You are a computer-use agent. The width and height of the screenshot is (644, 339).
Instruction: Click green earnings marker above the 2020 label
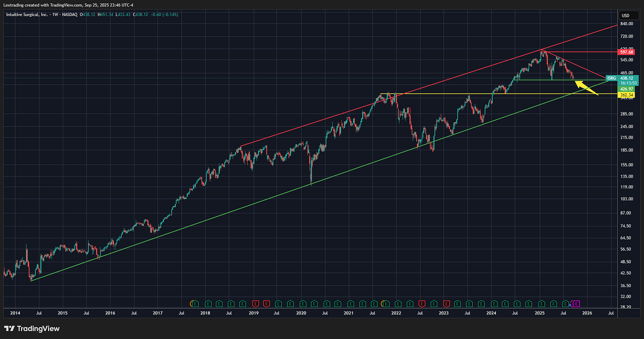pos(303,304)
